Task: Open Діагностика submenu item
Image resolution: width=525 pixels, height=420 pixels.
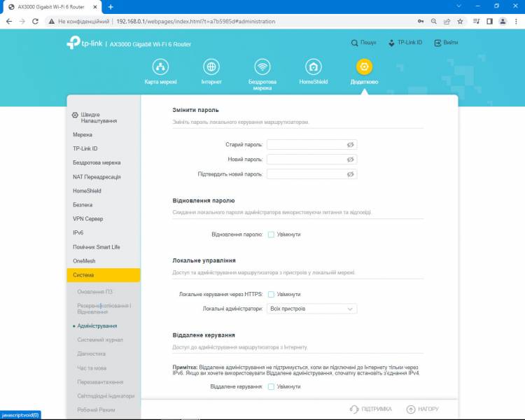Action: (x=91, y=353)
